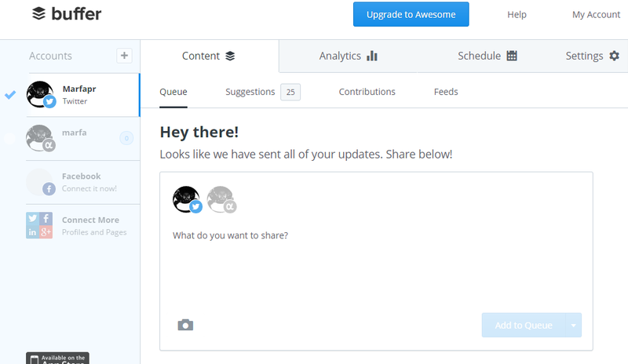Click the marfa account name
Image resolution: width=628 pixels, height=364 pixels.
pyautogui.click(x=74, y=133)
